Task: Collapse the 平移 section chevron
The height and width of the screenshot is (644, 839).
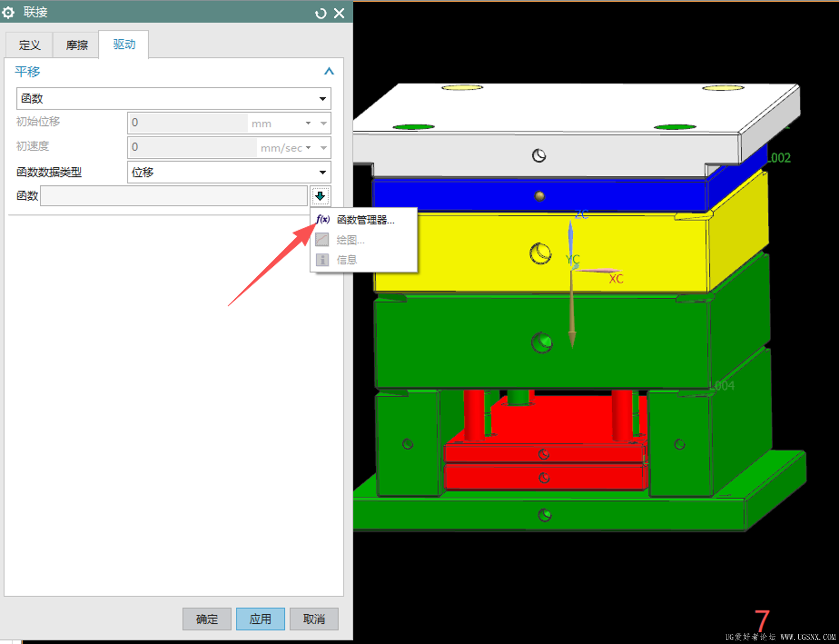Action: pos(329,71)
